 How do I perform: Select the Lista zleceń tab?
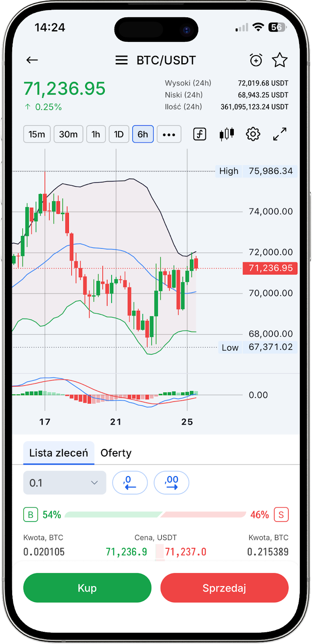click(58, 453)
